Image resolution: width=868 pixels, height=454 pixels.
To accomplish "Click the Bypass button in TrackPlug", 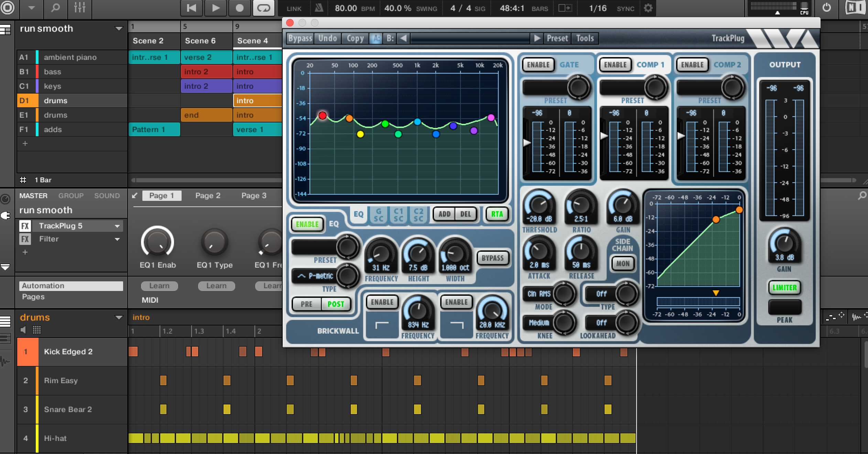I will pos(300,38).
